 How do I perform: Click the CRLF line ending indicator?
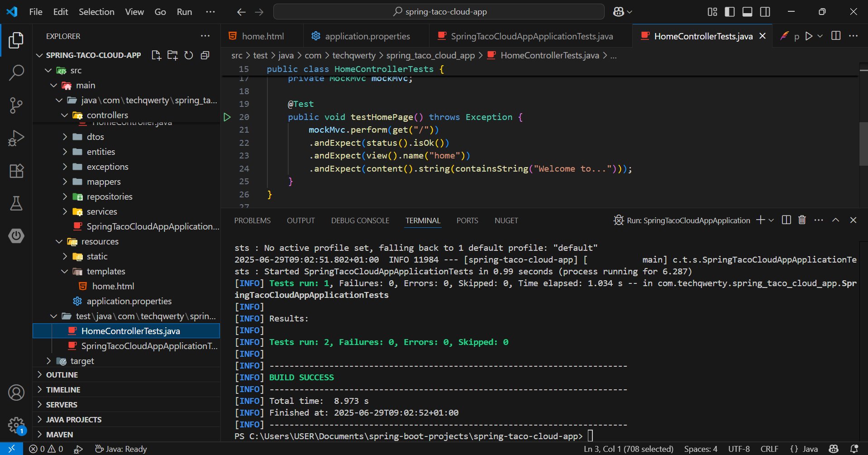click(769, 449)
